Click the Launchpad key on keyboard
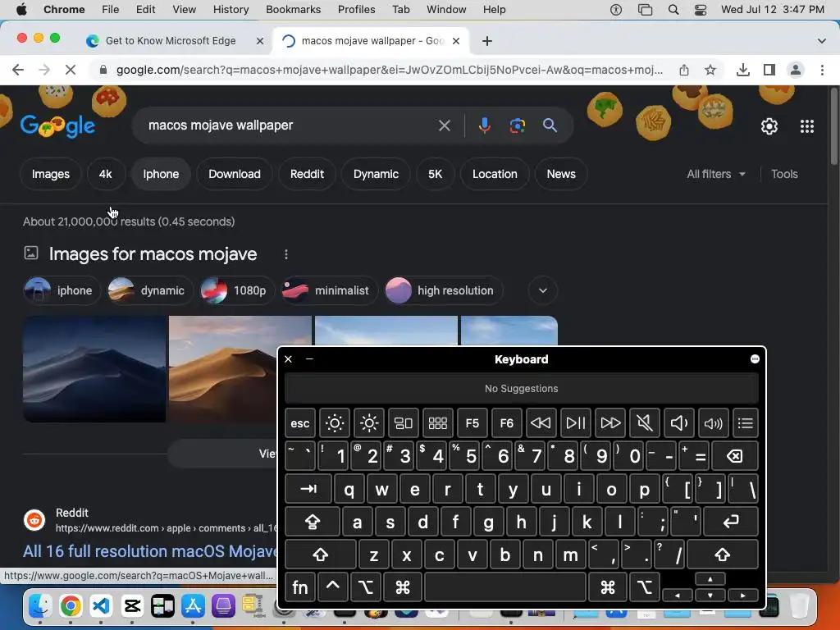Image resolution: width=840 pixels, height=630 pixels. (x=438, y=423)
